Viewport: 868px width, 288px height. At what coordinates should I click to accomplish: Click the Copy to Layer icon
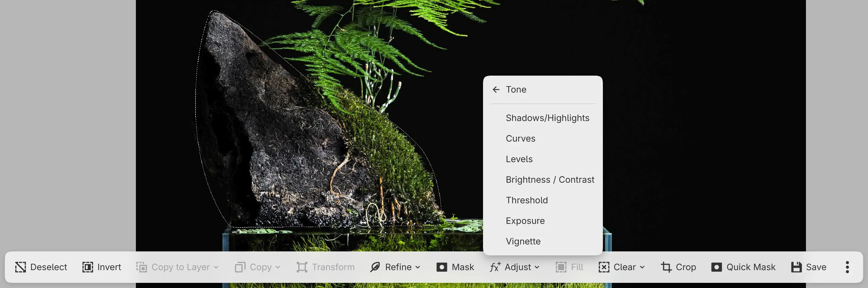point(142,267)
